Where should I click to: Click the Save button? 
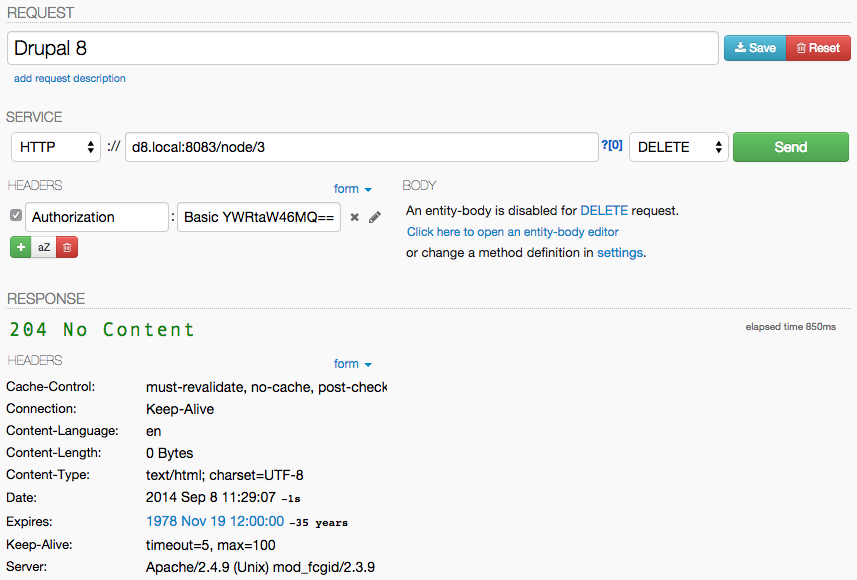(755, 48)
